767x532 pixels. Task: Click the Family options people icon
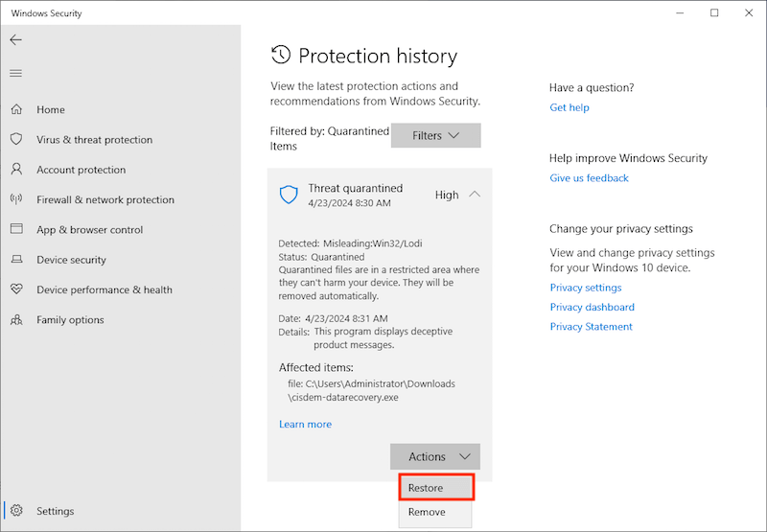pos(16,320)
